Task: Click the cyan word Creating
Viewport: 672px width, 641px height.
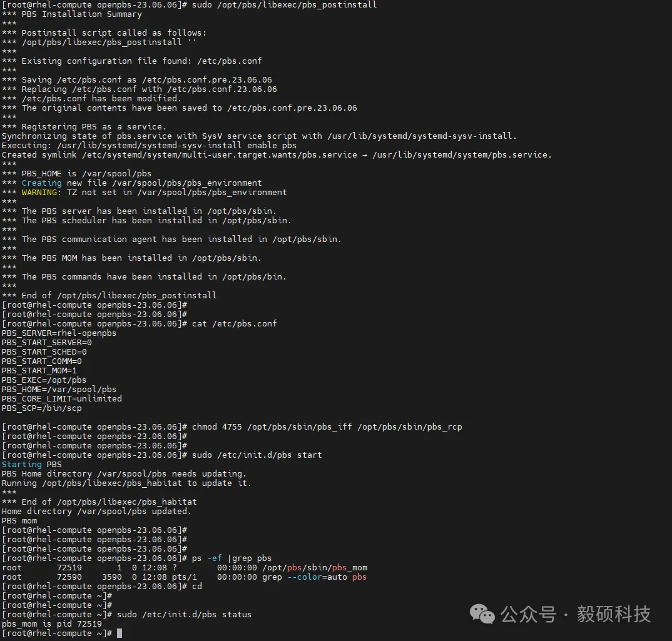Action: tap(41, 183)
